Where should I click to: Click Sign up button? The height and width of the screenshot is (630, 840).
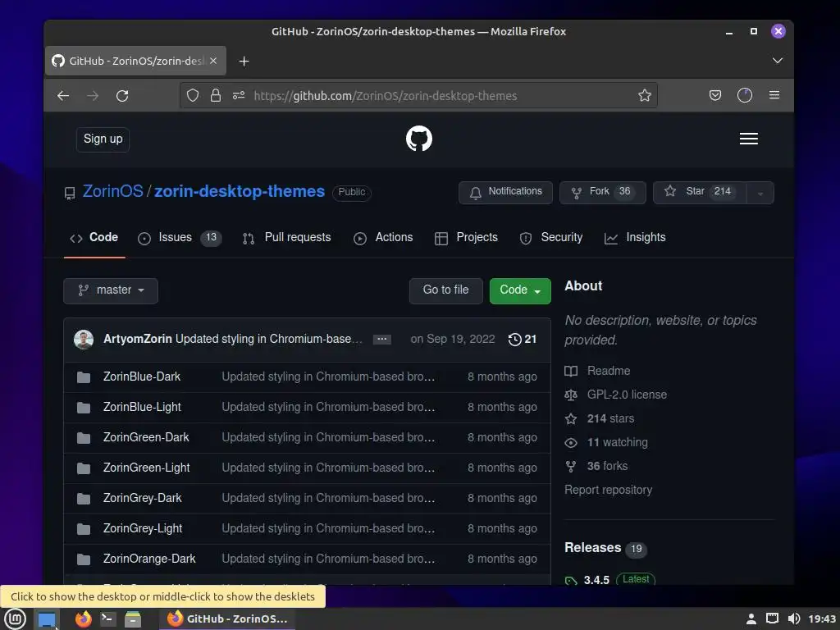coord(103,139)
